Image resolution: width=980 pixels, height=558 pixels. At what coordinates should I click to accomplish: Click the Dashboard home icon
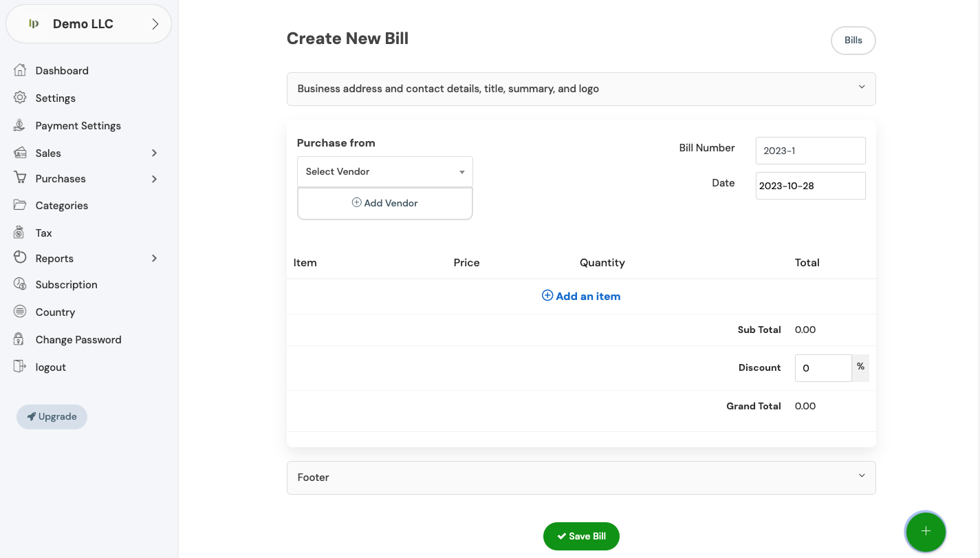click(20, 70)
